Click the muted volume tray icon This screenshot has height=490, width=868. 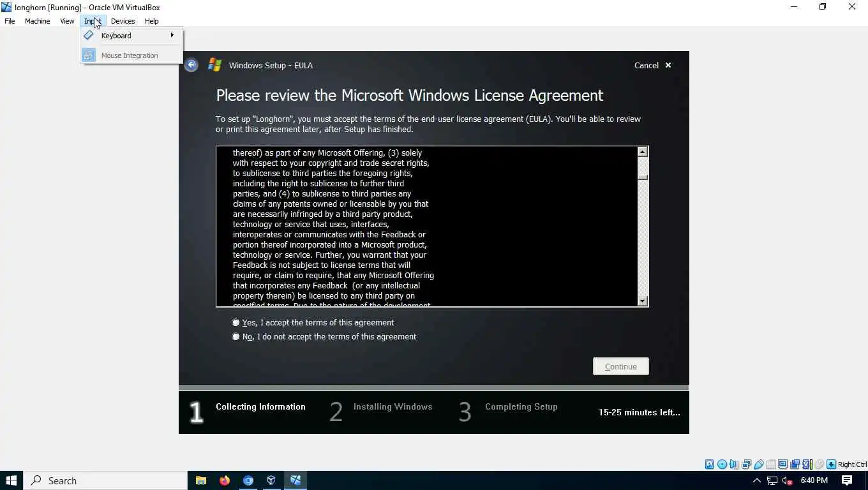pos(788,480)
